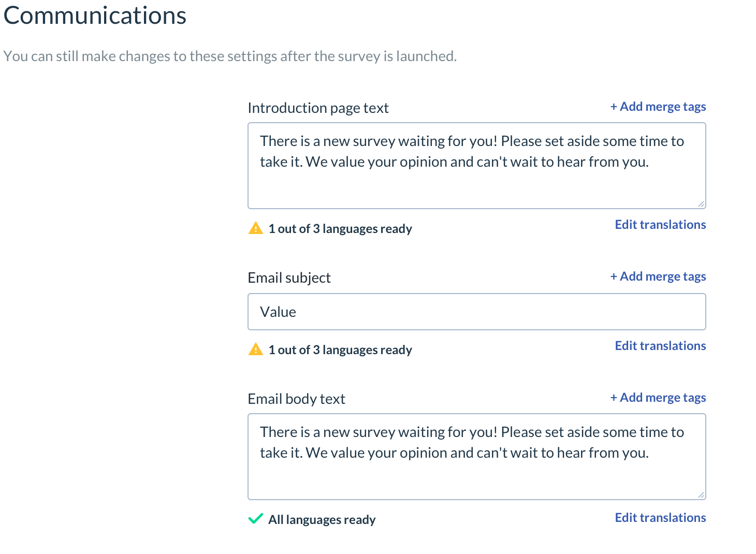Click the warning icon under Introduction page text

256,228
